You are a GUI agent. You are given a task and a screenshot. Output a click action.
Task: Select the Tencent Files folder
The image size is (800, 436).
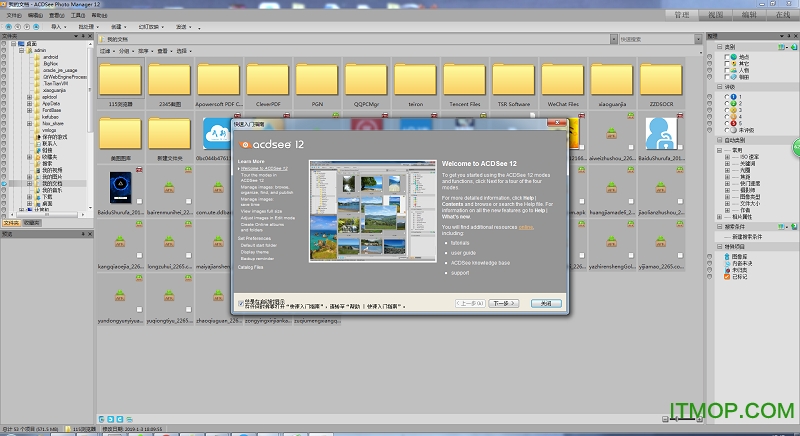(x=465, y=79)
